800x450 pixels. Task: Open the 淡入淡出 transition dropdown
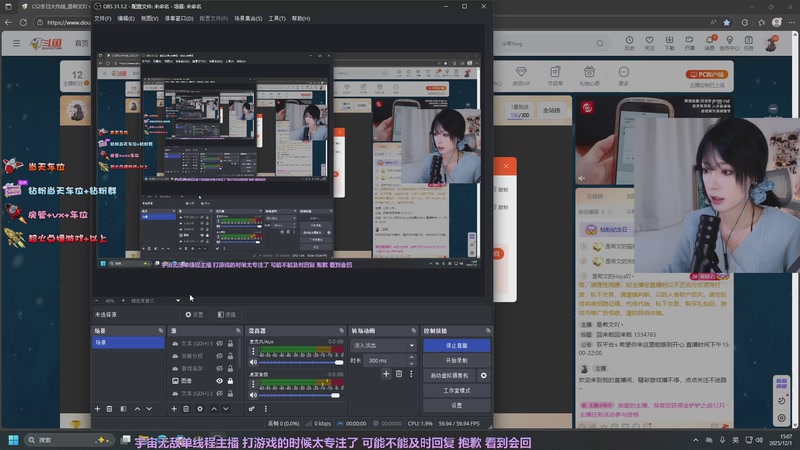383,345
